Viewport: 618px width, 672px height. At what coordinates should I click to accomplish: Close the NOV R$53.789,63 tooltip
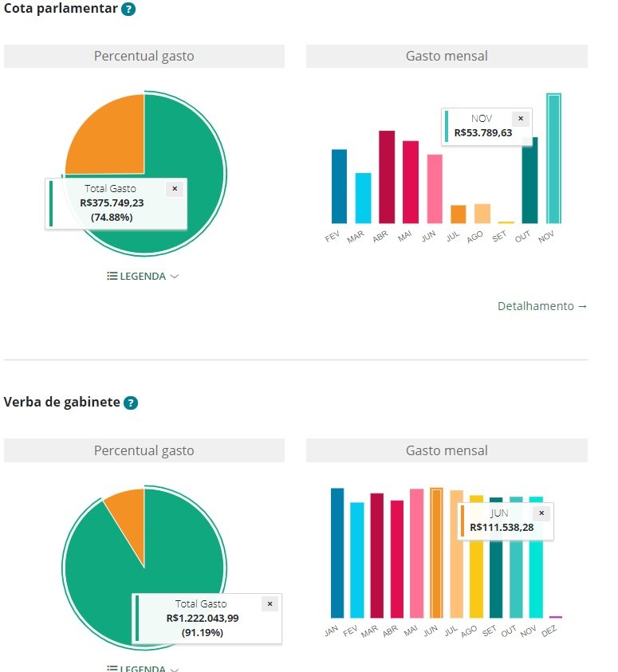[521, 118]
